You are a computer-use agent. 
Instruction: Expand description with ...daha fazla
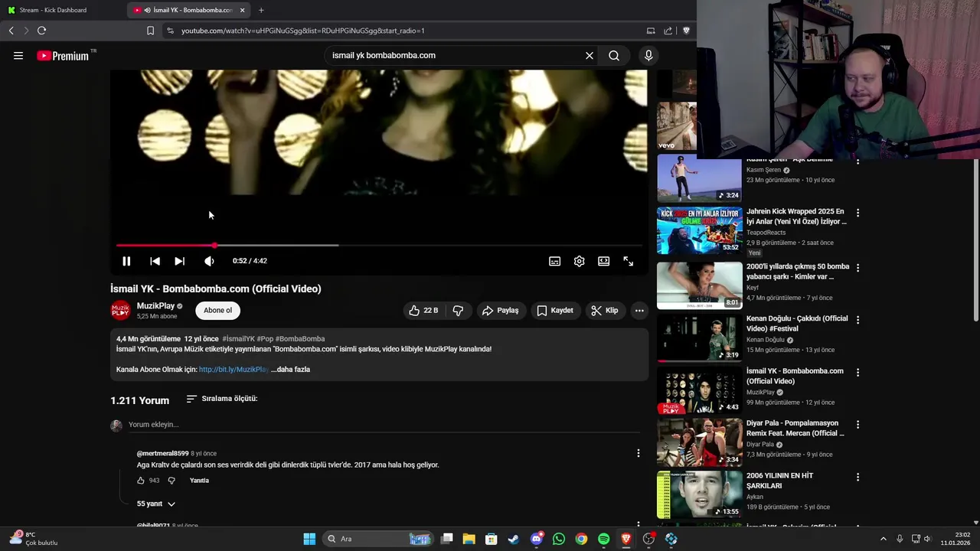coord(290,370)
